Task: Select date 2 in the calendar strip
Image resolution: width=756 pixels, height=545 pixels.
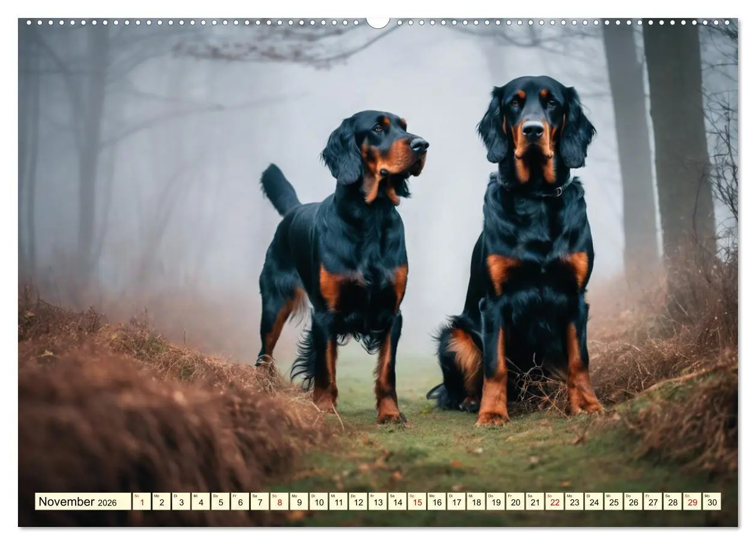Action: point(161,502)
